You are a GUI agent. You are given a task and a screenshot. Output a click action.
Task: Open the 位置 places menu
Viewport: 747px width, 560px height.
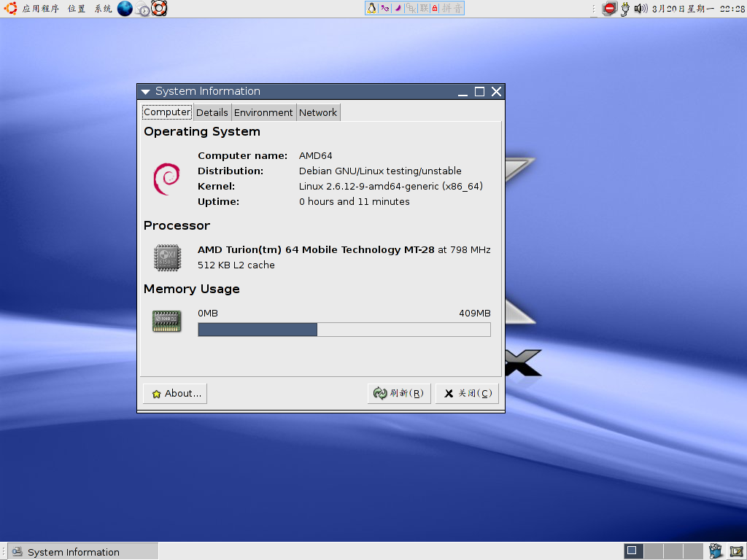pos(76,9)
